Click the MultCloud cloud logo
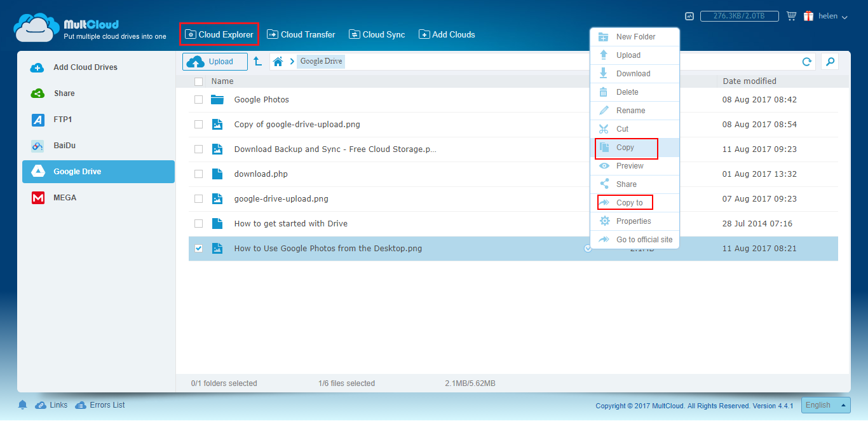The height and width of the screenshot is (421, 868). tap(37, 27)
